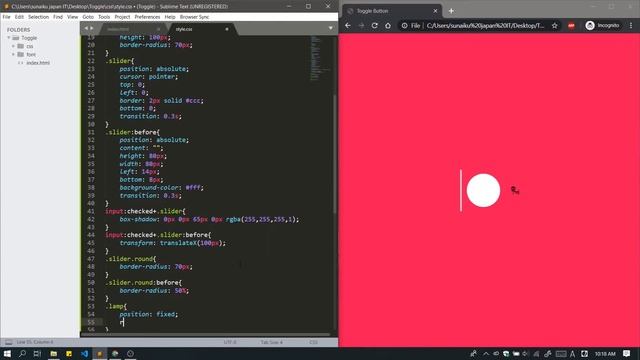Click the Chrome address bar URL

tap(485, 25)
